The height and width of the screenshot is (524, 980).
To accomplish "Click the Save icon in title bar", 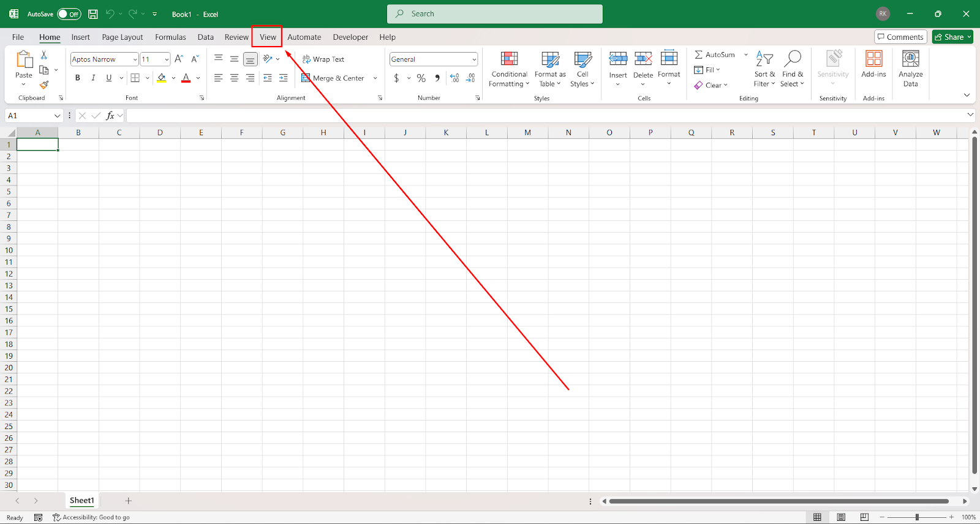I will 93,14.
